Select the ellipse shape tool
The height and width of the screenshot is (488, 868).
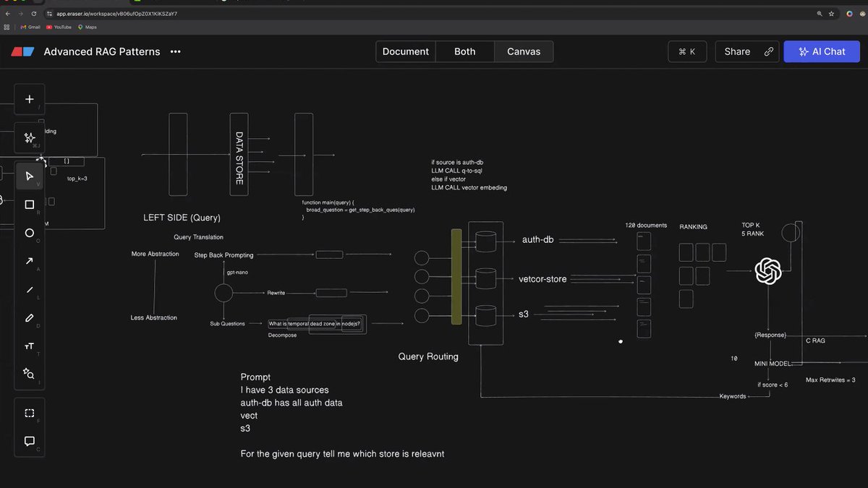click(x=30, y=233)
